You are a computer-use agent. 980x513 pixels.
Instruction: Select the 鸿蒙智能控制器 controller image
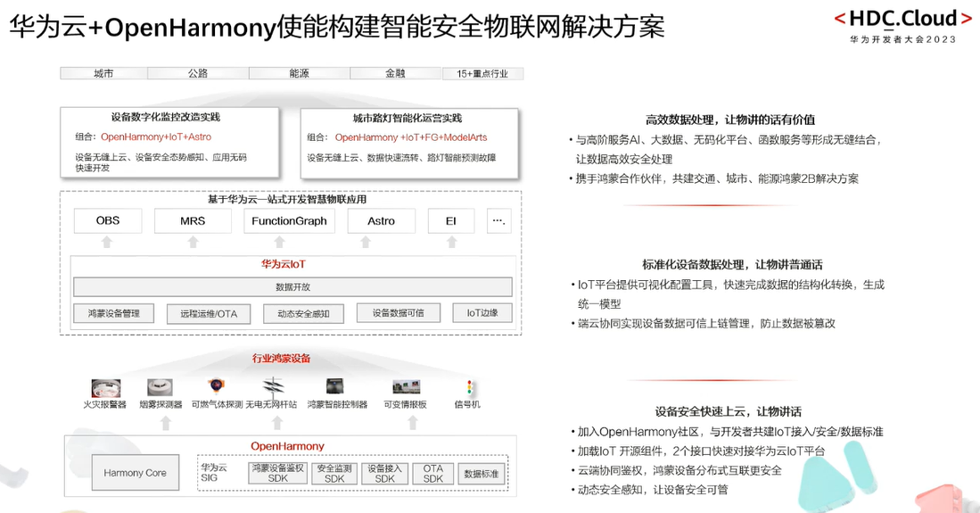click(335, 386)
